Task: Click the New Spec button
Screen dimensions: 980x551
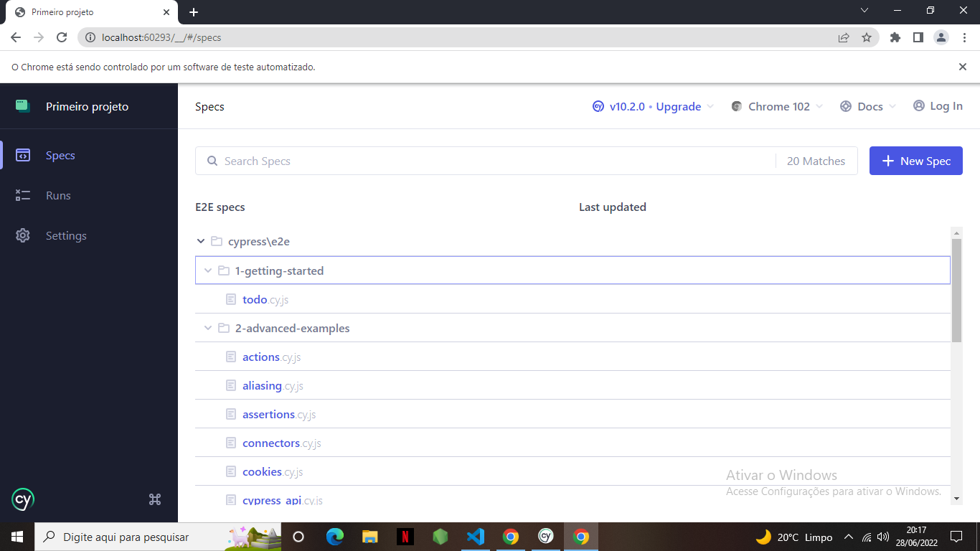Action: point(916,161)
